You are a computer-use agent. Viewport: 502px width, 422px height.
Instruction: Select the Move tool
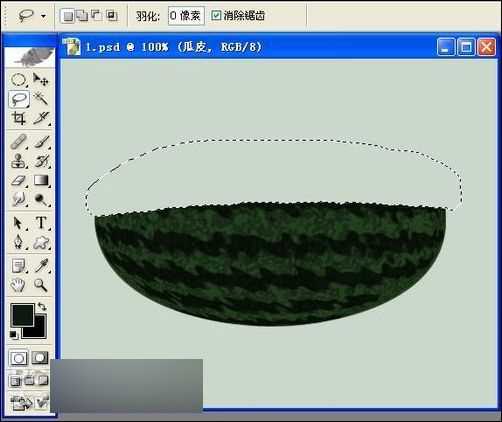(40, 80)
